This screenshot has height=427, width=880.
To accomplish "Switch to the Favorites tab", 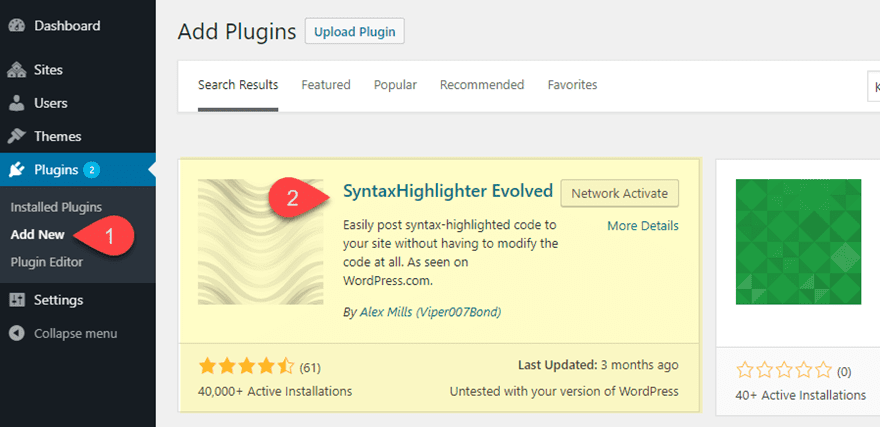I will coord(572,85).
